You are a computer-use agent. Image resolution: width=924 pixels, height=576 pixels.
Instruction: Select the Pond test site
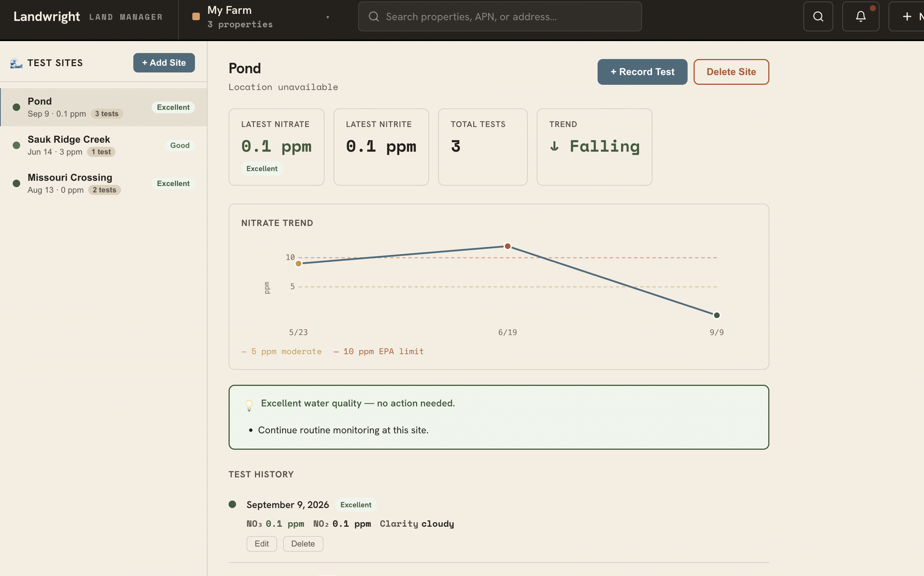coord(103,108)
